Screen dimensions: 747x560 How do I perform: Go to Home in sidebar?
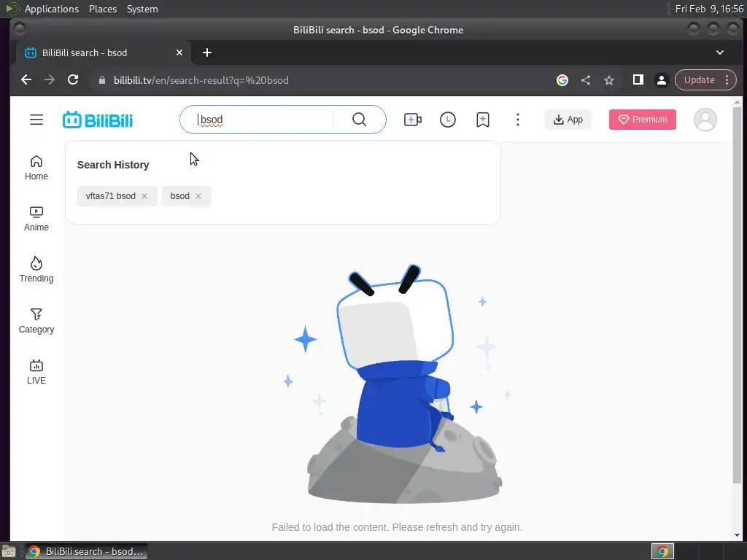tap(36, 168)
